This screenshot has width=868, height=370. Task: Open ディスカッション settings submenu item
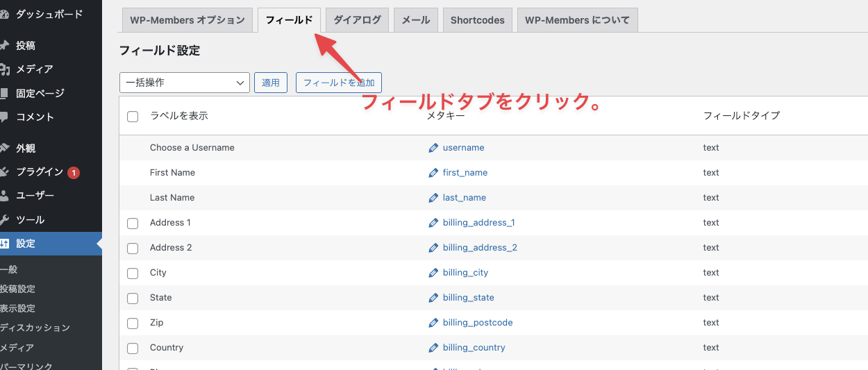[35, 328]
